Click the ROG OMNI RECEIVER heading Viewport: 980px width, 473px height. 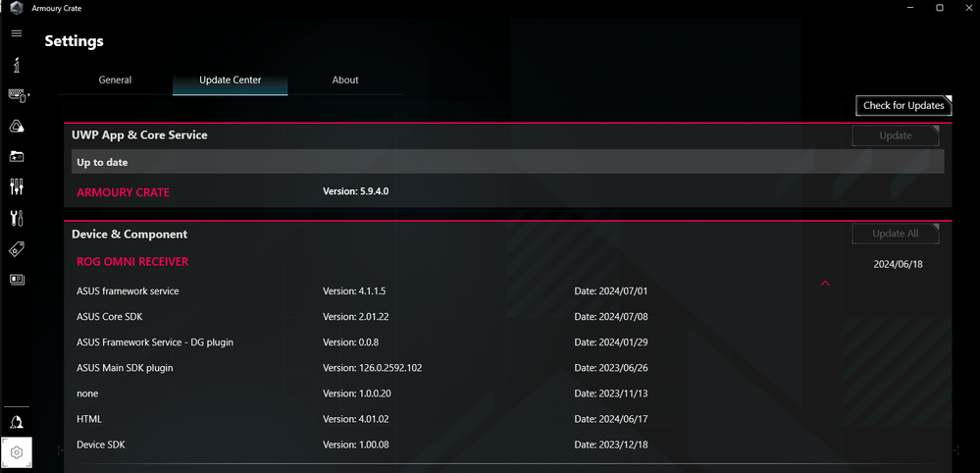pos(132,262)
